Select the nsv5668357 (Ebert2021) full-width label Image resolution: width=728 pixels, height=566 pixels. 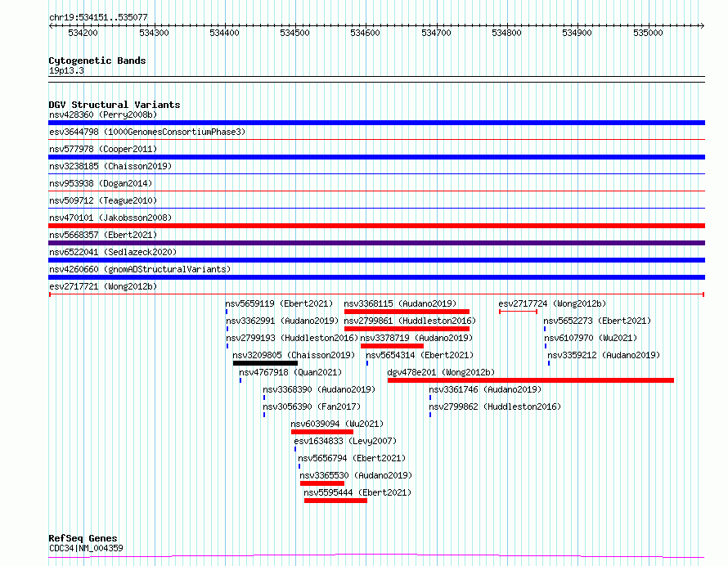pos(103,235)
